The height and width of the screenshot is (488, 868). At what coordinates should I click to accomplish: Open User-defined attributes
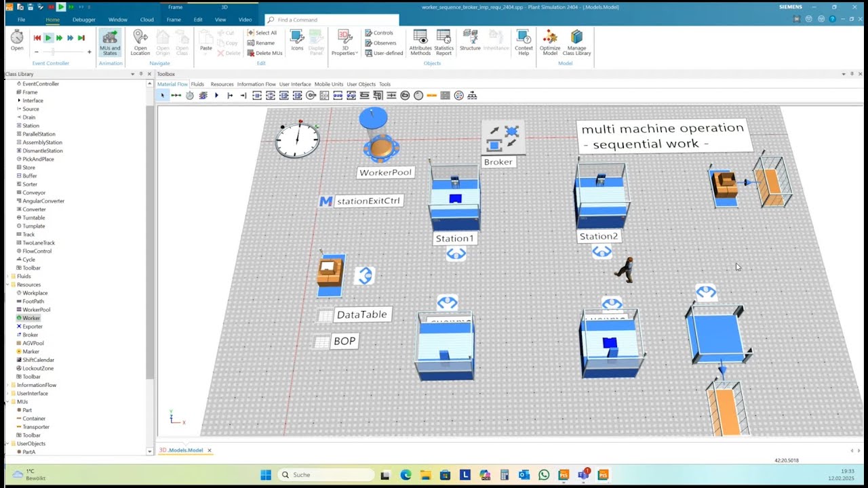383,53
